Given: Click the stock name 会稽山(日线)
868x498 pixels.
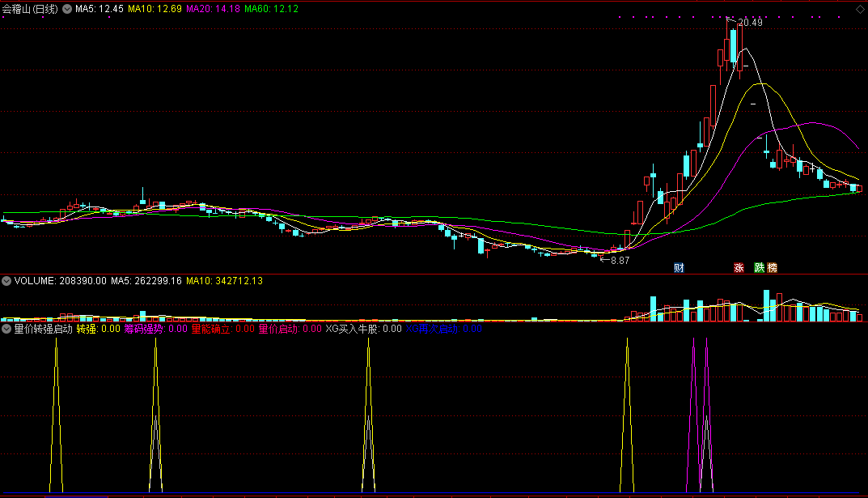Looking at the screenshot, I should (30, 9).
